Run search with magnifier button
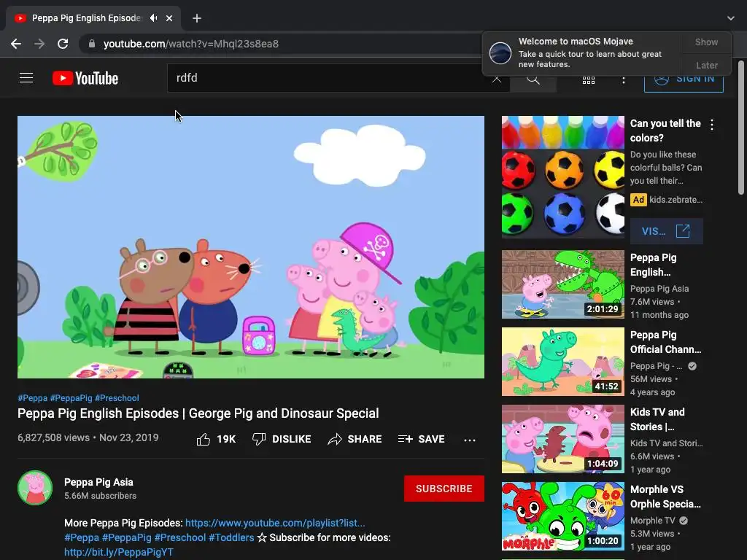Viewport: 747px width, 560px height. (533, 79)
